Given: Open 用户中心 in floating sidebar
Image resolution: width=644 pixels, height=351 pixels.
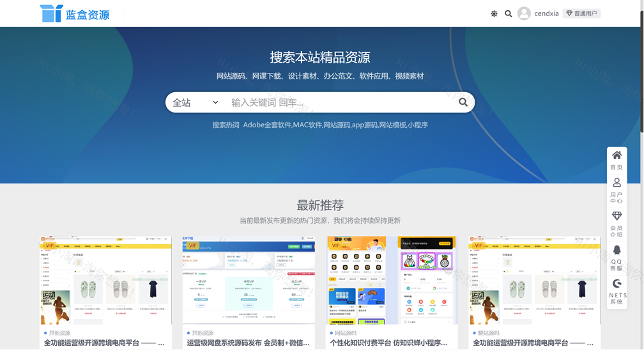Looking at the screenshot, I should click(617, 191).
